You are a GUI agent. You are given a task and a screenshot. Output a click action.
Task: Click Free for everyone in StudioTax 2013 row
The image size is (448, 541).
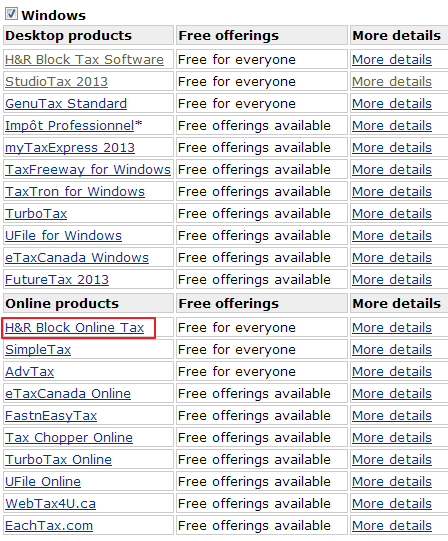[x=237, y=82]
